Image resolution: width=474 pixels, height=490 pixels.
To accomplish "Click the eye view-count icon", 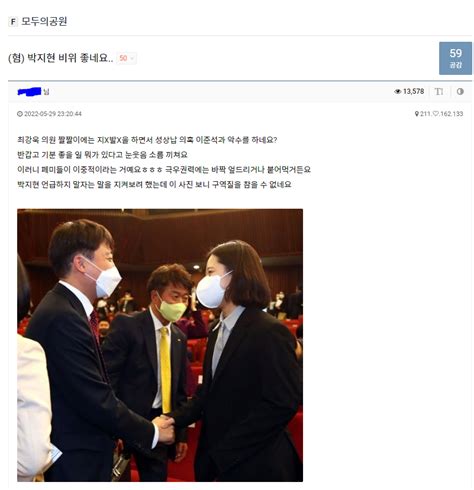I will click(397, 91).
